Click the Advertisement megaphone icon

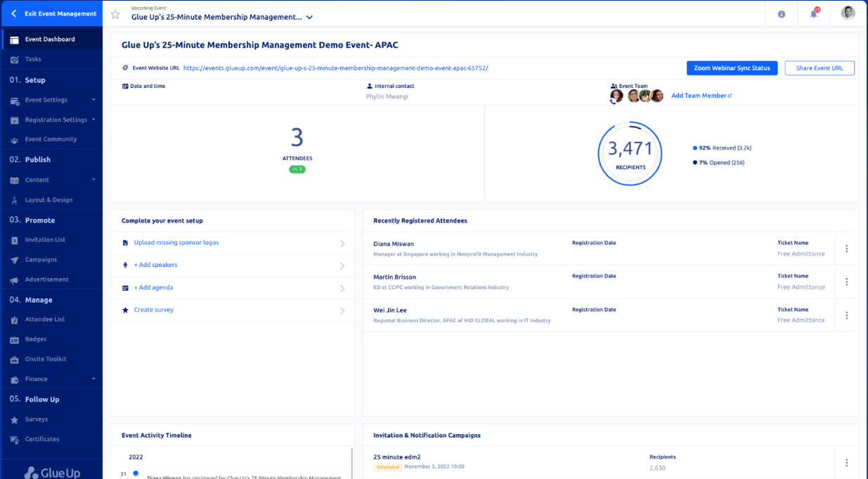click(x=14, y=280)
